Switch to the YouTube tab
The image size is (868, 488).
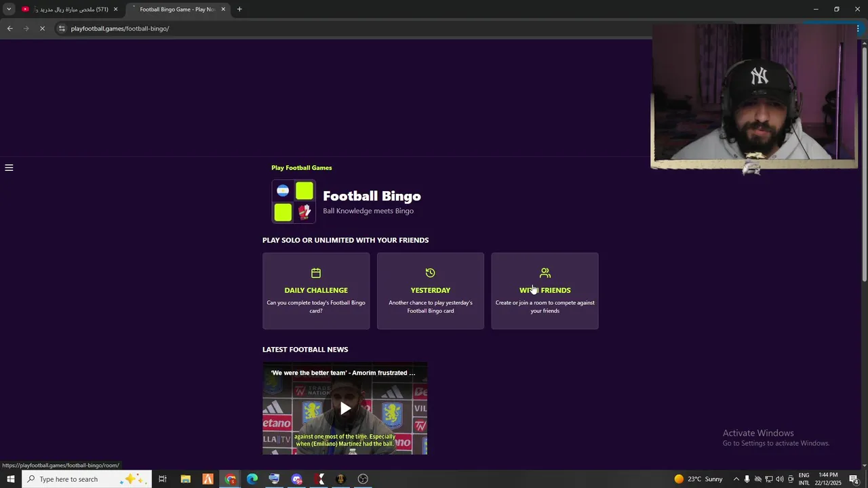(71, 9)
